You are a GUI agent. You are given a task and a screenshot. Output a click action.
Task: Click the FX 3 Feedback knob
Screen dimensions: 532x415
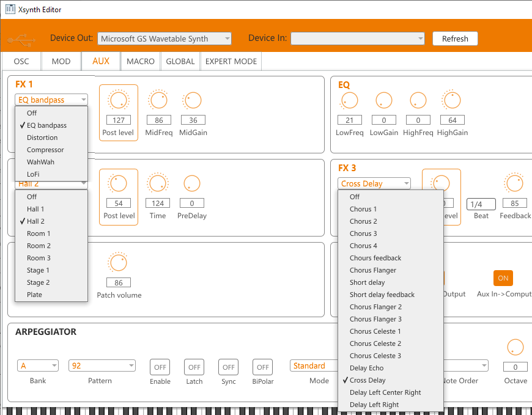tap(514, 183)
